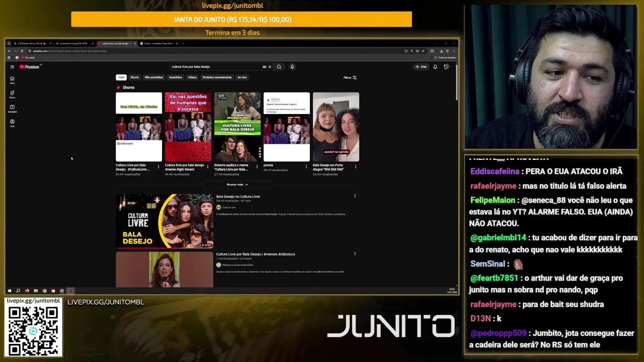Bookmark this page with the star icon
Viewport: 644px width, 362px height.
(x=423, y=51)
